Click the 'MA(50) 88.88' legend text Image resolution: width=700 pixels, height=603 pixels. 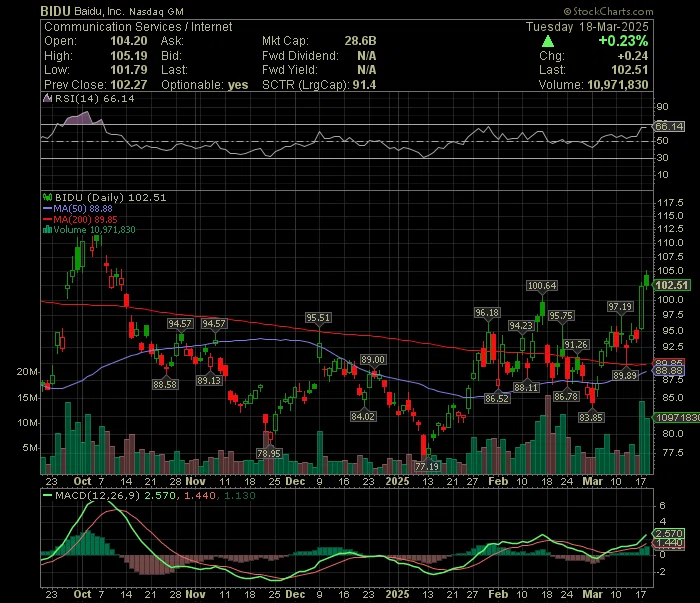pos(83,208)
